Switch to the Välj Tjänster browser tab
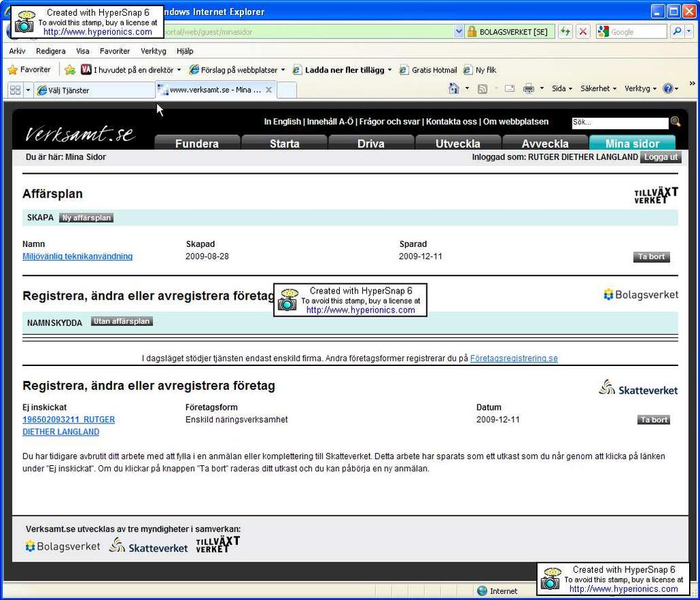This screenshot has height=600, width=700. click(94, 90)
